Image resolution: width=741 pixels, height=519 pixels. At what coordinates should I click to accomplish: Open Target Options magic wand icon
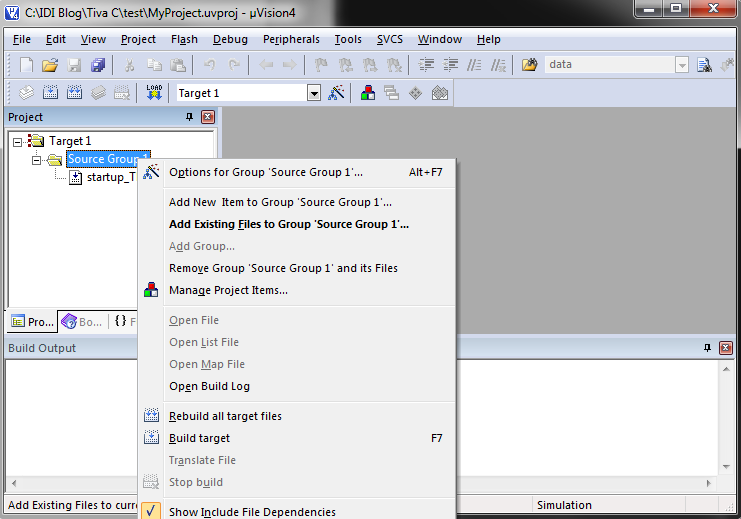click(336, 92)
